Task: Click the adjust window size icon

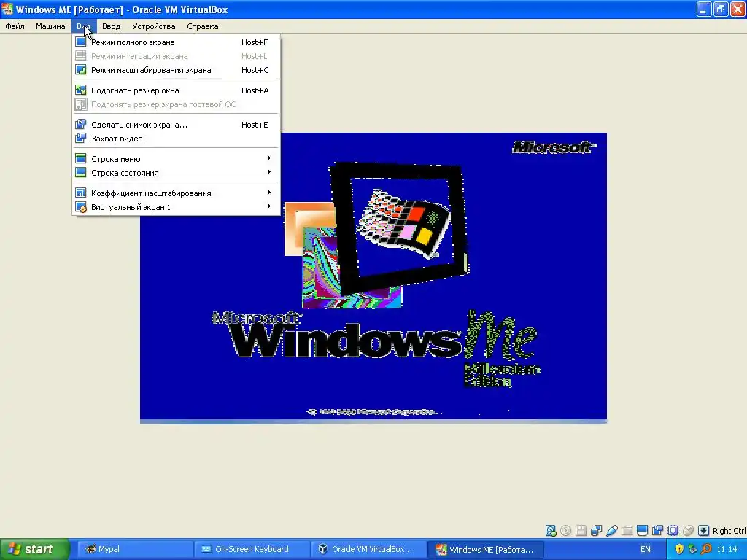Action: pyautogui.click(x=80, y=90)
